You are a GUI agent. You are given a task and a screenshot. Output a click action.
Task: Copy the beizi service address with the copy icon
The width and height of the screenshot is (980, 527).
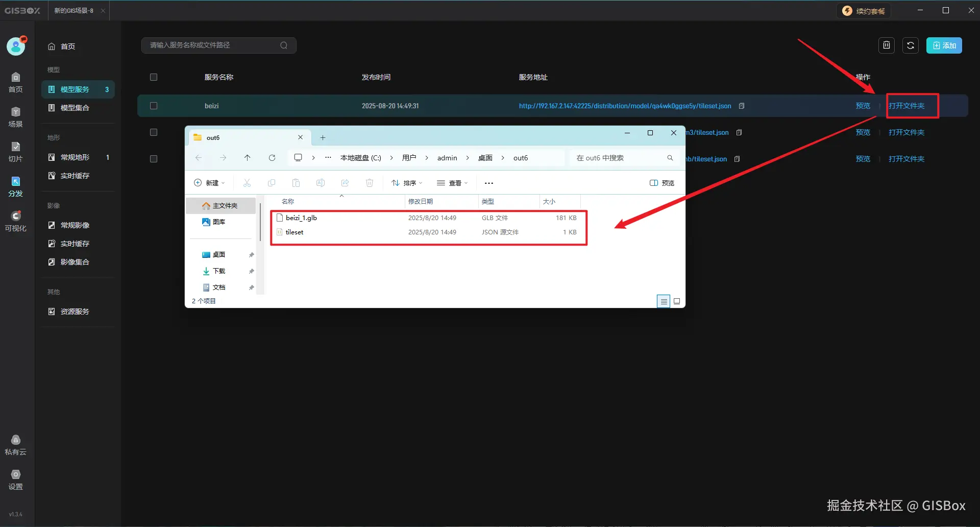pos(742,106)
